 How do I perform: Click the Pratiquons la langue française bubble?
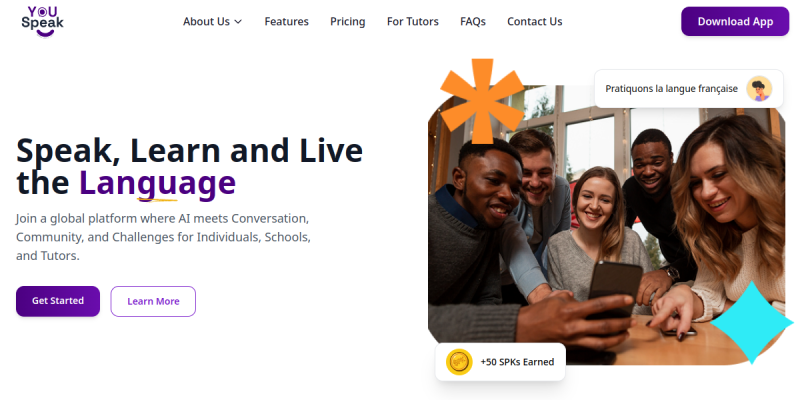[x=672, y=89]
